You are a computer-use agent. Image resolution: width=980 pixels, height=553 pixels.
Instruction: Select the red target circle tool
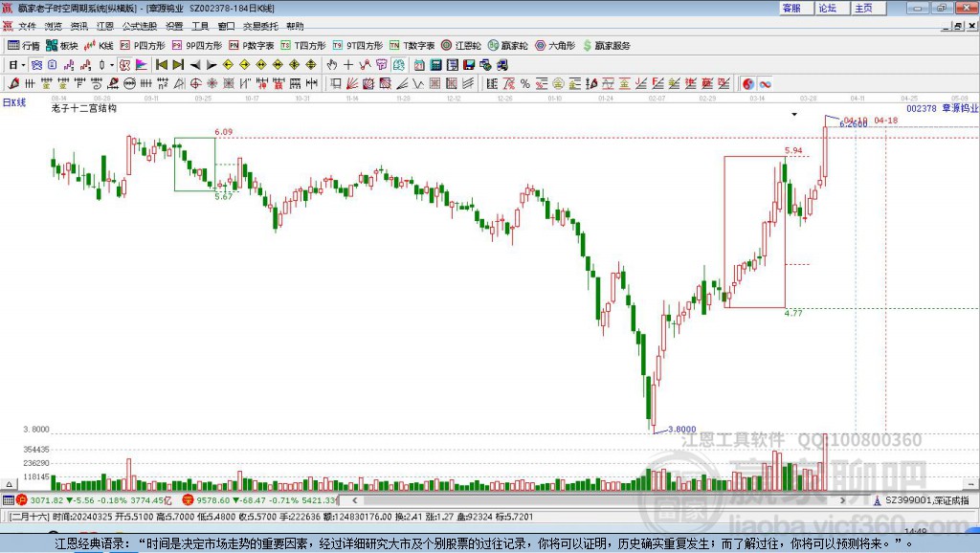click(x=195, y=84)
